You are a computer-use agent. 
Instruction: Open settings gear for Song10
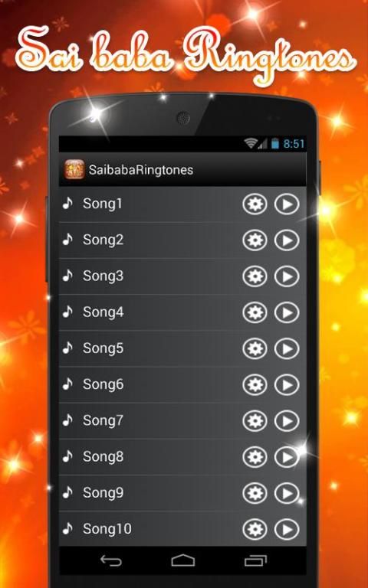255,529
